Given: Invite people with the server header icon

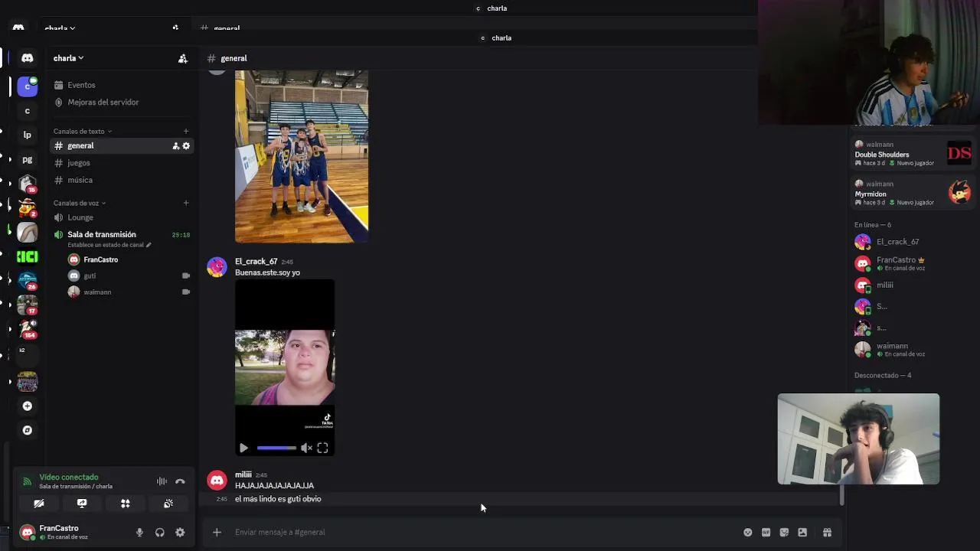Looking at the screenshot, I should [x=182, y=58].
